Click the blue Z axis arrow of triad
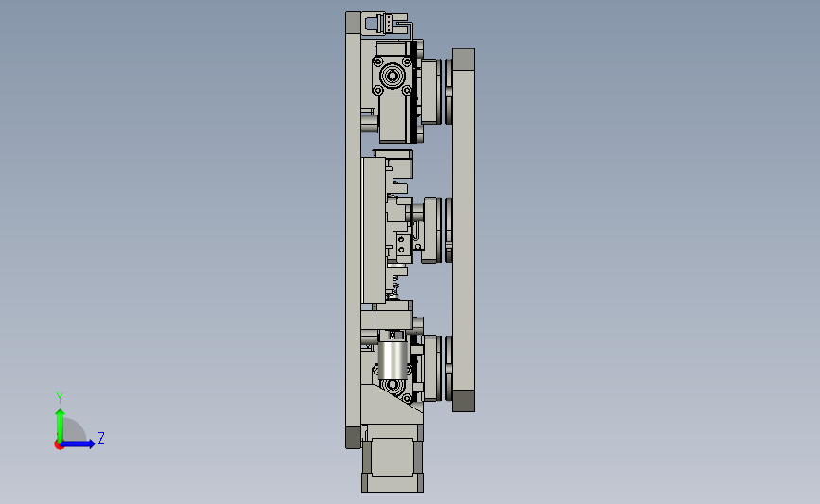This screenshot has width=820, height=504. point(77,444)
